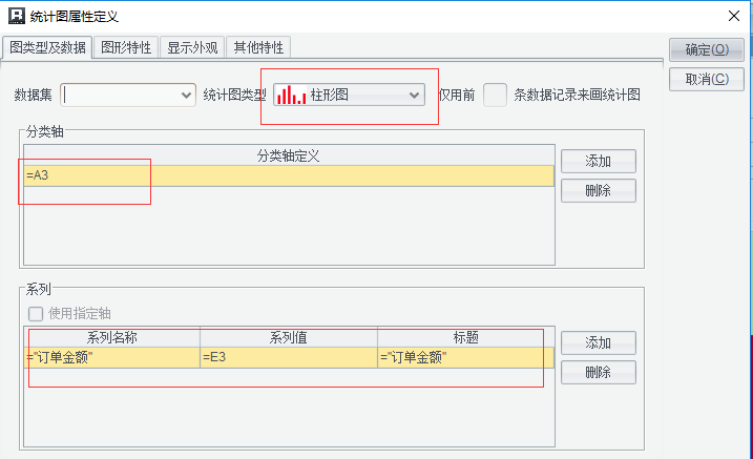Click the 仅用前 record count field
This screenshot has height=459, width=753.
click(495, 95)
